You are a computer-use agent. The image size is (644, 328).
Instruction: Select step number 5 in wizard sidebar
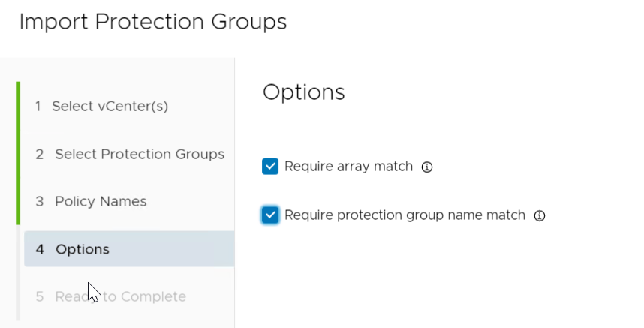pos(39,296)
